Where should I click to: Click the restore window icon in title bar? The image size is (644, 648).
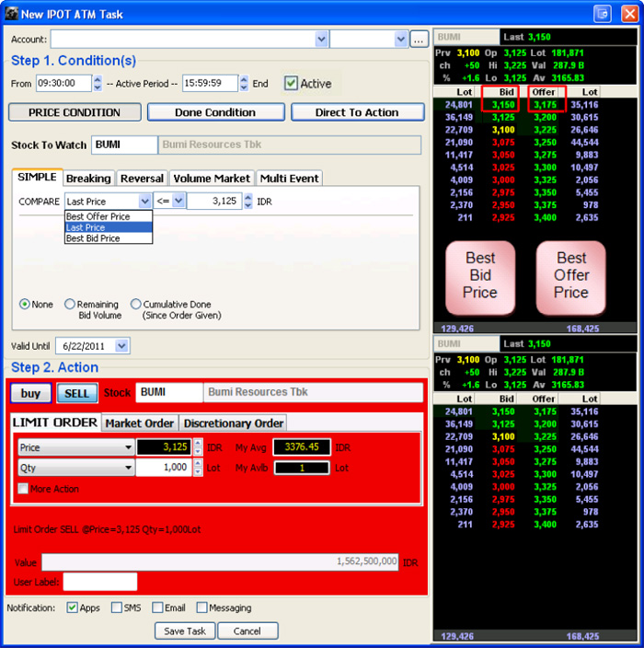coord(603,14)
